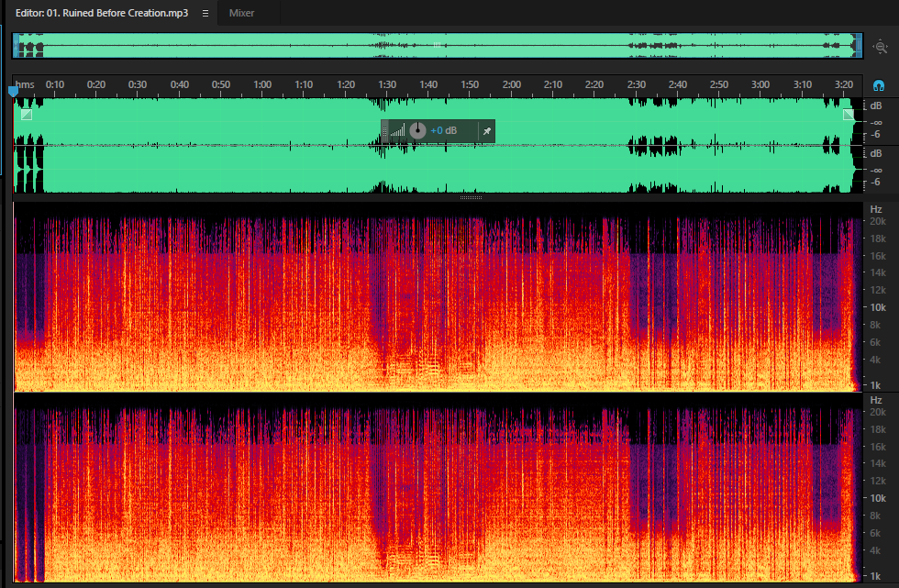Click the overview navigator right edge handle
899x588 pixels.
[x=859, y=46]
